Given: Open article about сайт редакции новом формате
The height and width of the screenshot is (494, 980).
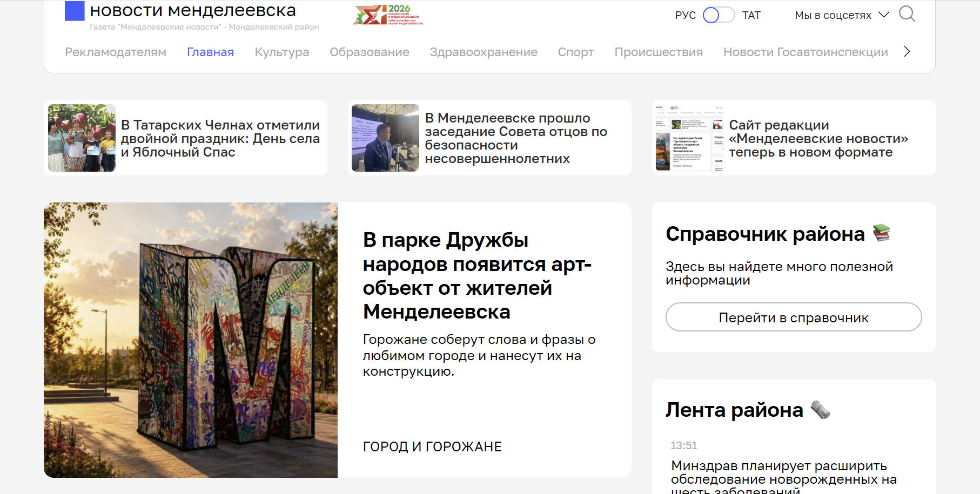Looking at the screenshot, I should (x=818, y=138).
